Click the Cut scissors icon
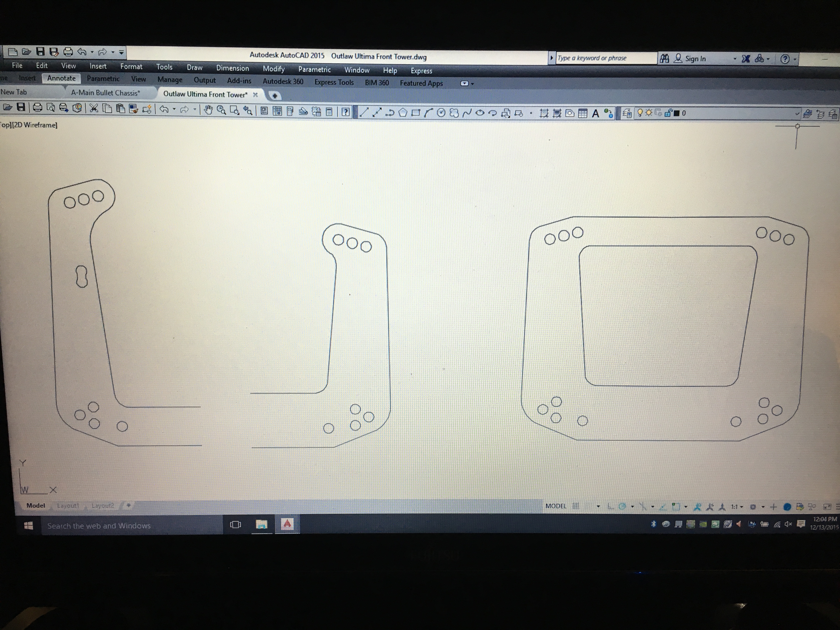 coord(94,108)
